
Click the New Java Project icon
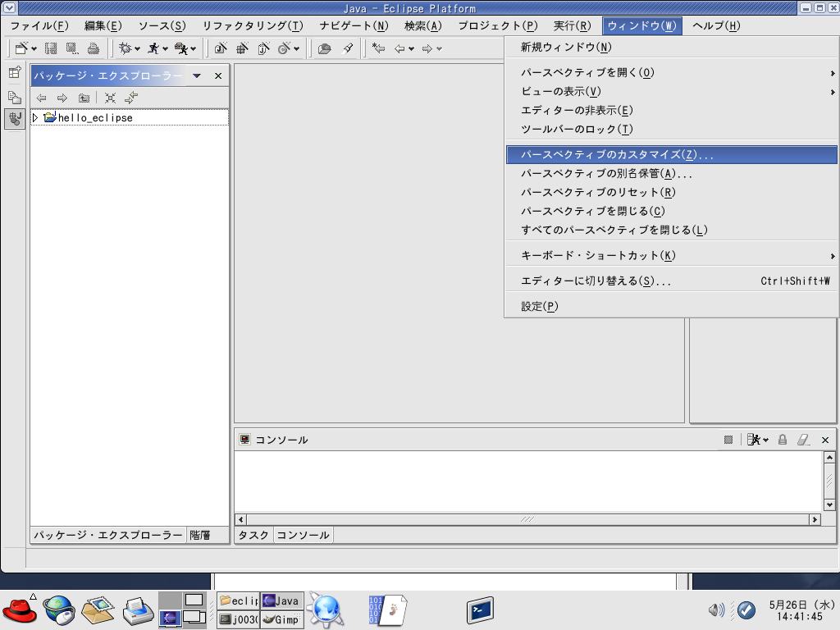tap(220, 48)
